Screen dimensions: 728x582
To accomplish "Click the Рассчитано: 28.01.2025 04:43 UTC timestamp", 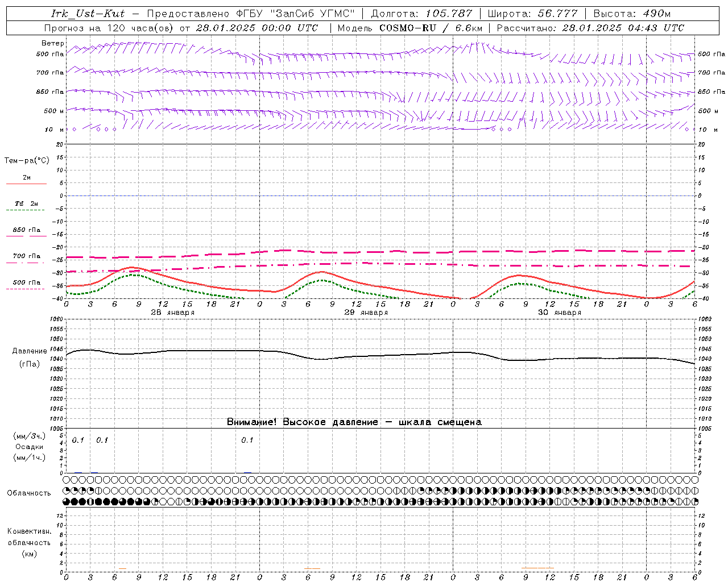I will pos(590,28).
